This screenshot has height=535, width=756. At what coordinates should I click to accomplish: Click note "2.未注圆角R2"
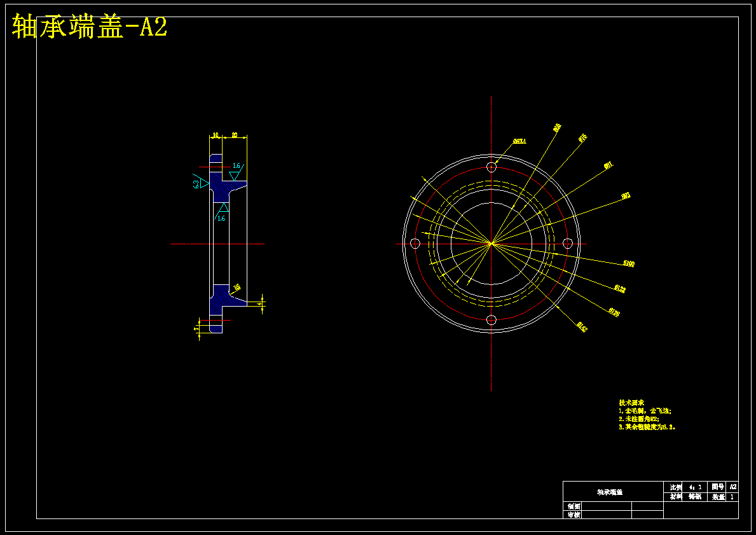[x=639, y=419]
